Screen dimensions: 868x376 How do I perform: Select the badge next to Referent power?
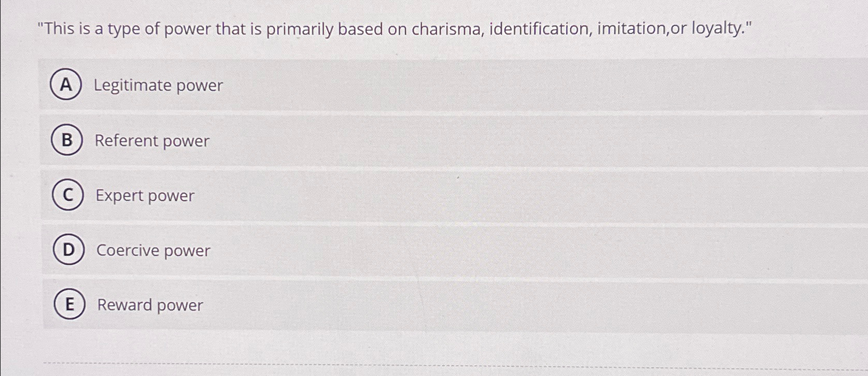coord(66,140)
